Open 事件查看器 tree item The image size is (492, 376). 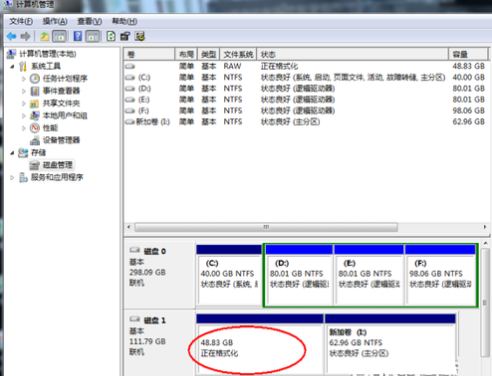[61, 91]
